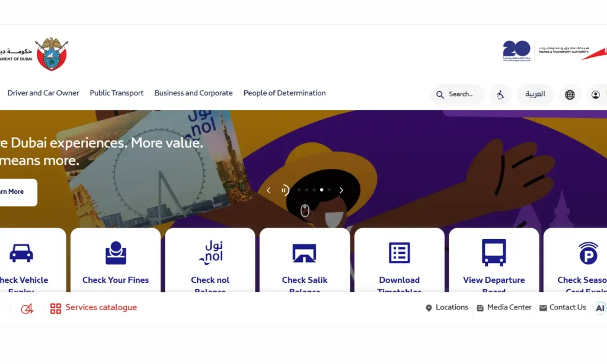Open the Driver and Car Owner menu
This screenshot has height=364, width=607.
(43, 93)
